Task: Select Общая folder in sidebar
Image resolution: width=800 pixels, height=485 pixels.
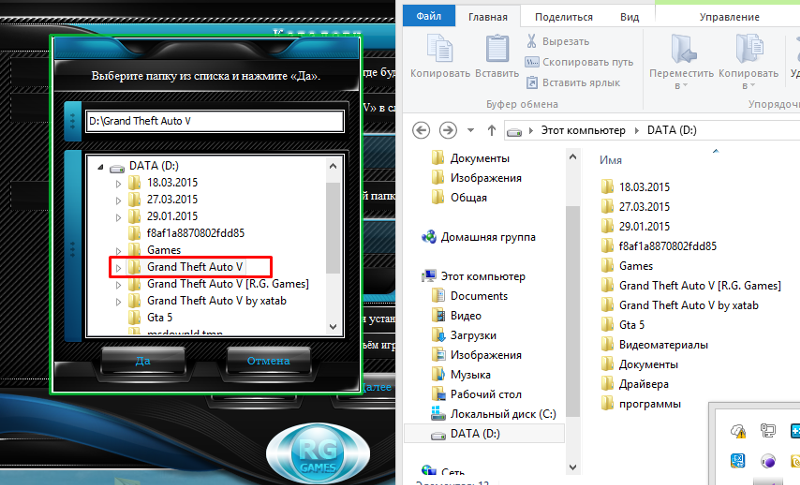Action: tap(459, 197)
